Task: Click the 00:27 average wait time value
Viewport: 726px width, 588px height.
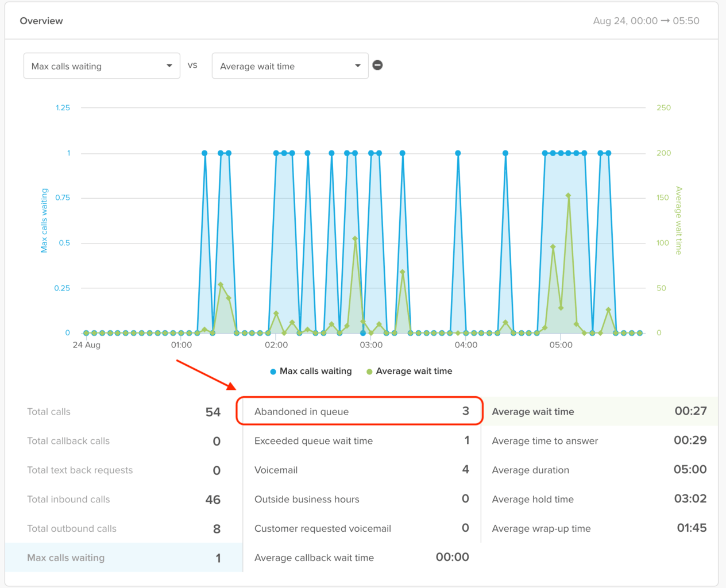Action: tap(690, 411)
